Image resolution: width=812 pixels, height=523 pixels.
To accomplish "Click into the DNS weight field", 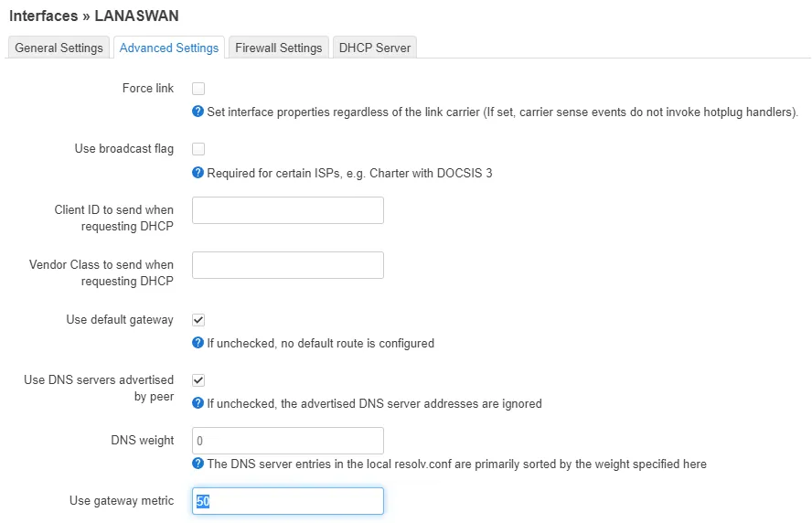I will pyautogui.click(x=288, y=441).
